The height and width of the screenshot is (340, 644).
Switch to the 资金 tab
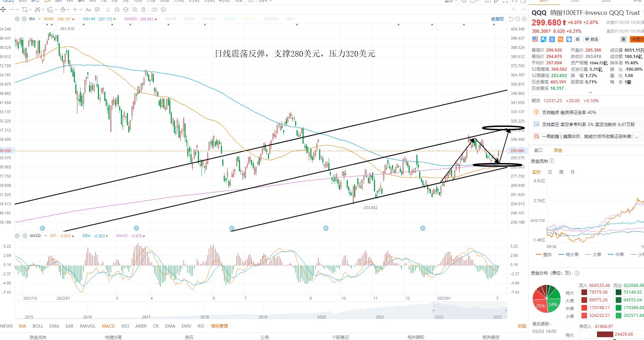pos(558,150)
